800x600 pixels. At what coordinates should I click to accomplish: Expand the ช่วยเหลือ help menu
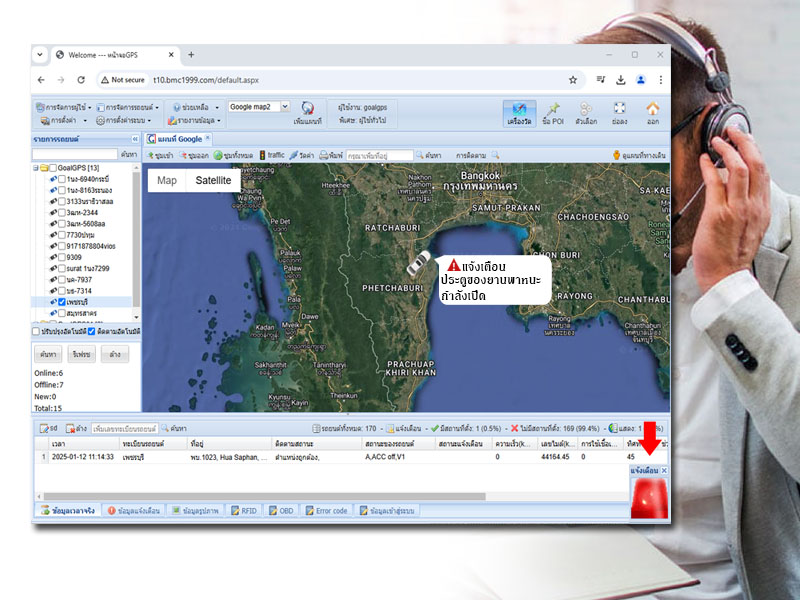click(x=195, y=108)
